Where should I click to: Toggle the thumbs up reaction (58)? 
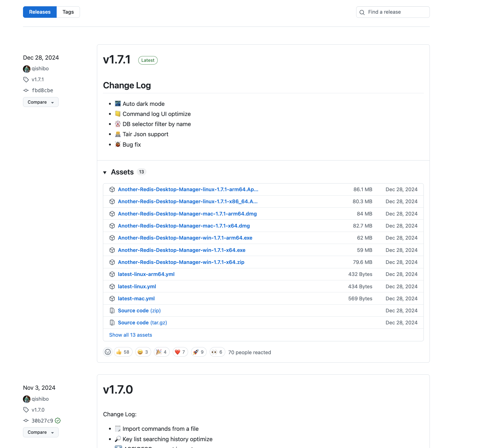coord(123,352)
